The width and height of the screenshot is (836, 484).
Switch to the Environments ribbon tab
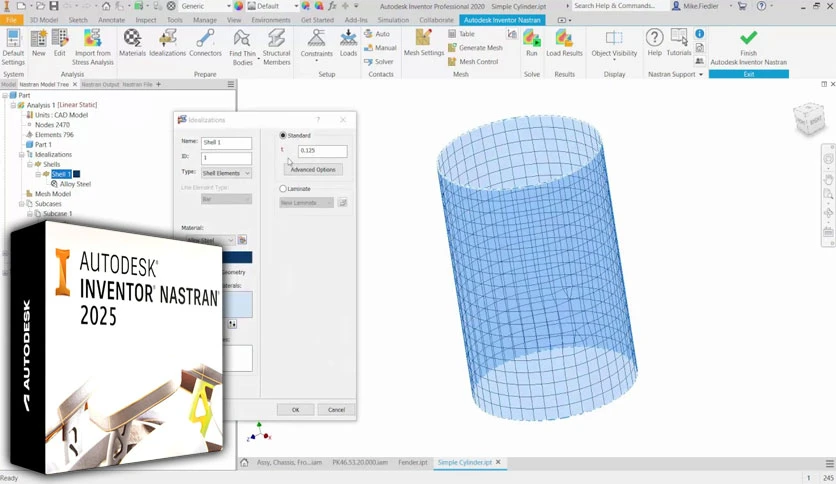[x=271, y=20]
